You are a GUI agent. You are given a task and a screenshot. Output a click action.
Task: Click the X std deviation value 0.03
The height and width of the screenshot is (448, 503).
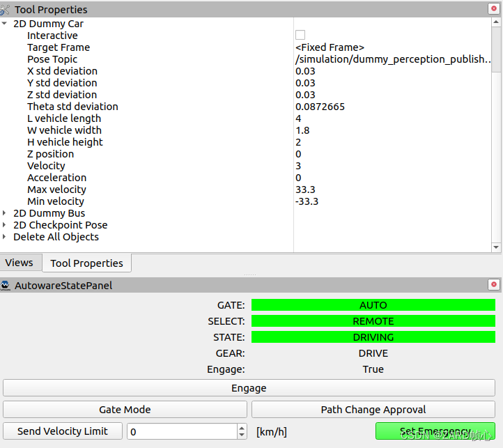pos(305,71)
